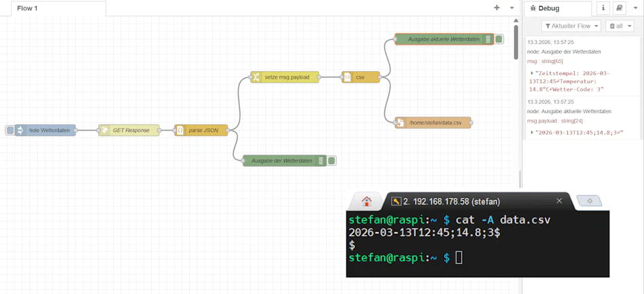Open the clear all messages dropdown
This screenshot has height=294, width=644.
[x=620, y=26]
